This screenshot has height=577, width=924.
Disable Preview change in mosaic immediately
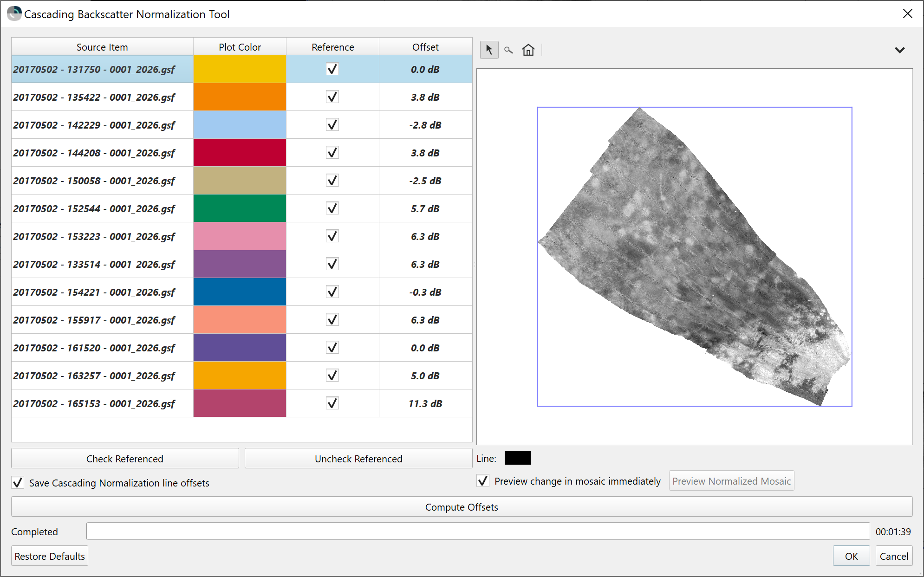483,481
